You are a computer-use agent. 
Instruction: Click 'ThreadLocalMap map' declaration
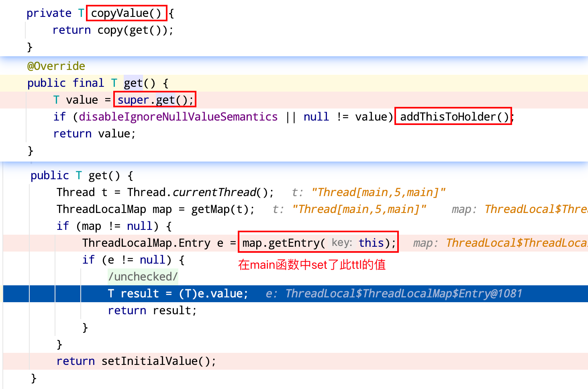tap(114, 209)
